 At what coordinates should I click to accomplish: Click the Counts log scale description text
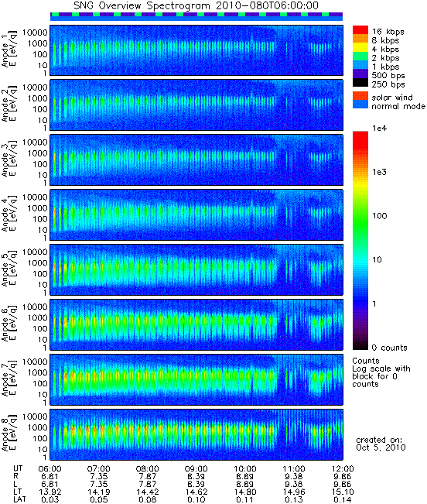(381, 372)
